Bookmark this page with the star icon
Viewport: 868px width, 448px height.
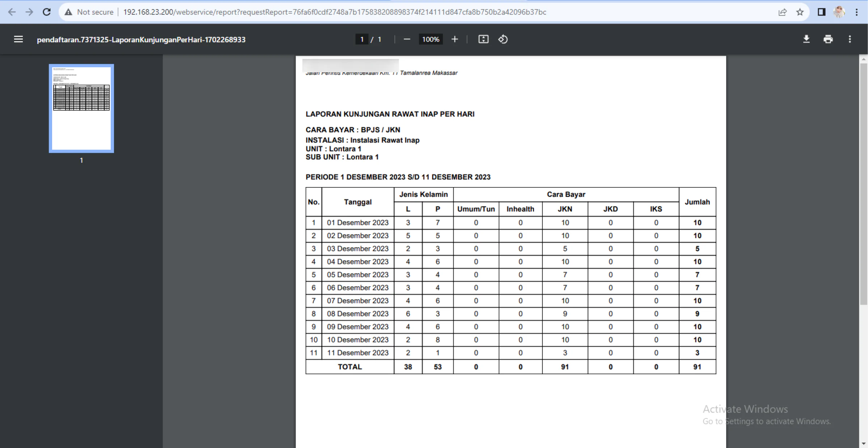point(800,12)
